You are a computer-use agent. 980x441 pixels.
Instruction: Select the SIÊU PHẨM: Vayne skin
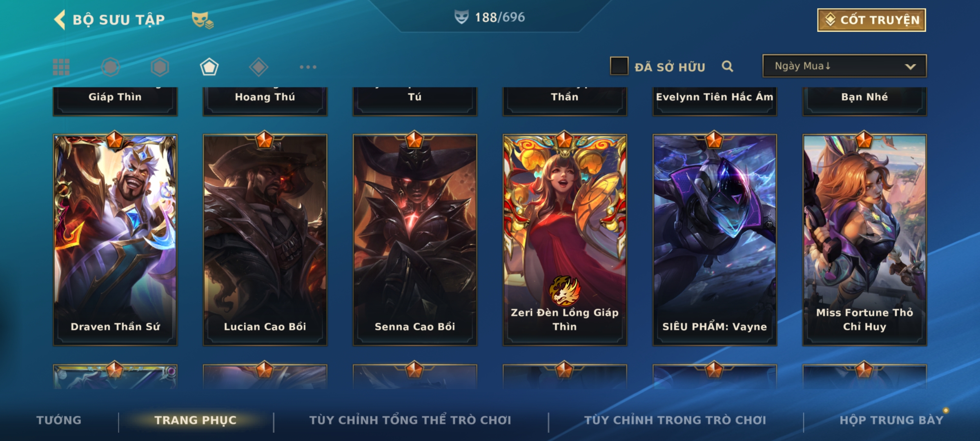[715, 240]
